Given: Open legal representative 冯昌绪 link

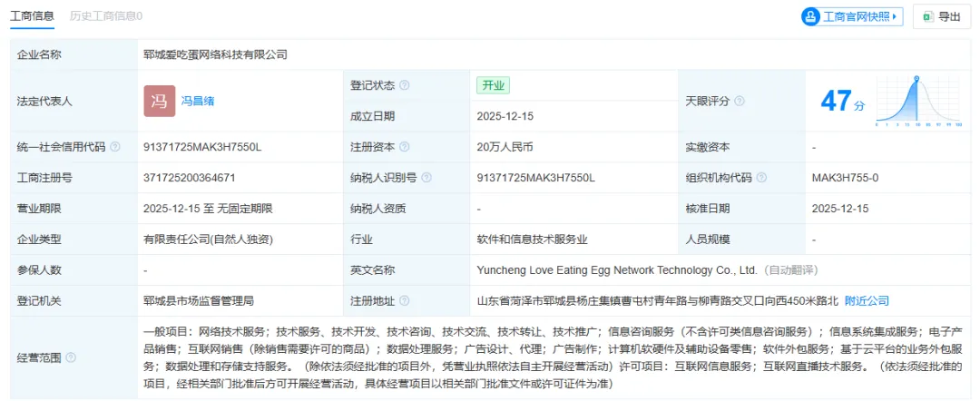Looking at the screenshot, I should click(198, 101).
